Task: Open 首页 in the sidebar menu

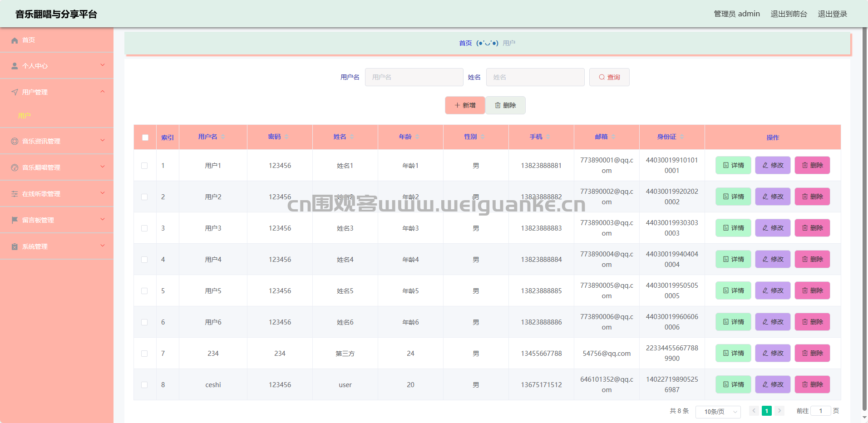Action: (57, 40)
